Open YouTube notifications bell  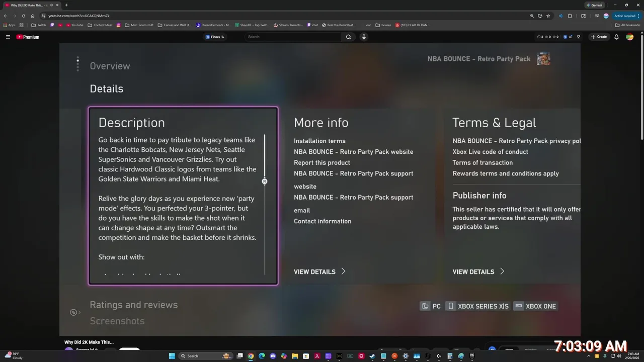tap(616, 37)
